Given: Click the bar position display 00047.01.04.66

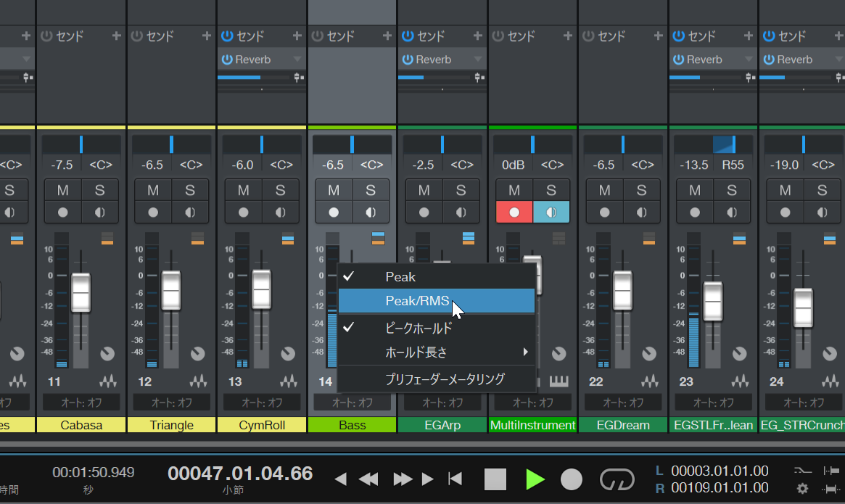Looking at the screenshot, I should click(x=240, y=474).
